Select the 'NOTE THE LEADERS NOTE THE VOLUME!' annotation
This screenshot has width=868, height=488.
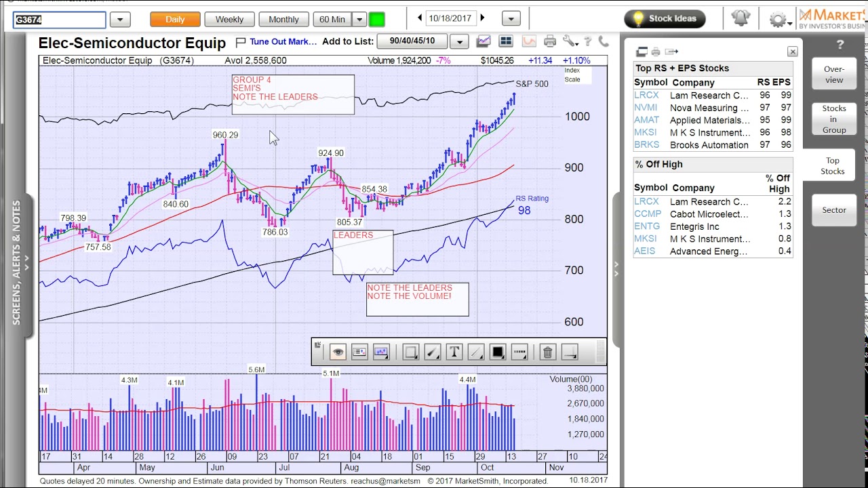pos(417,299)
